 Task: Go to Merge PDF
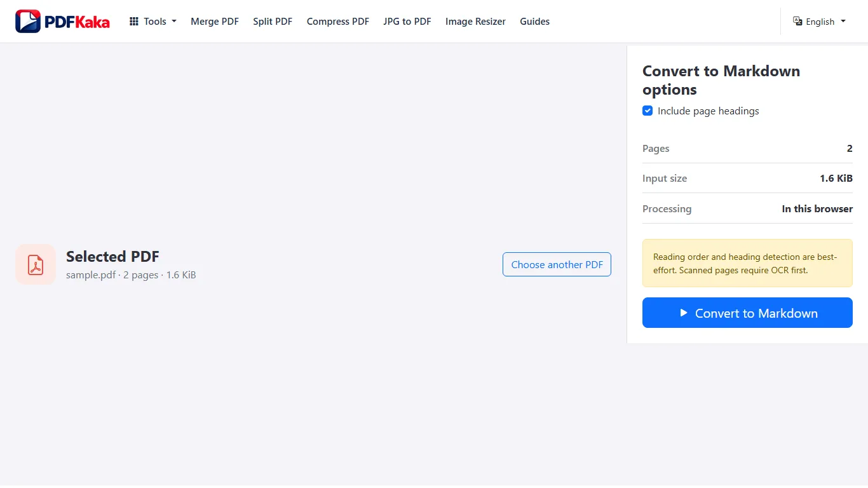click(215, 22)
